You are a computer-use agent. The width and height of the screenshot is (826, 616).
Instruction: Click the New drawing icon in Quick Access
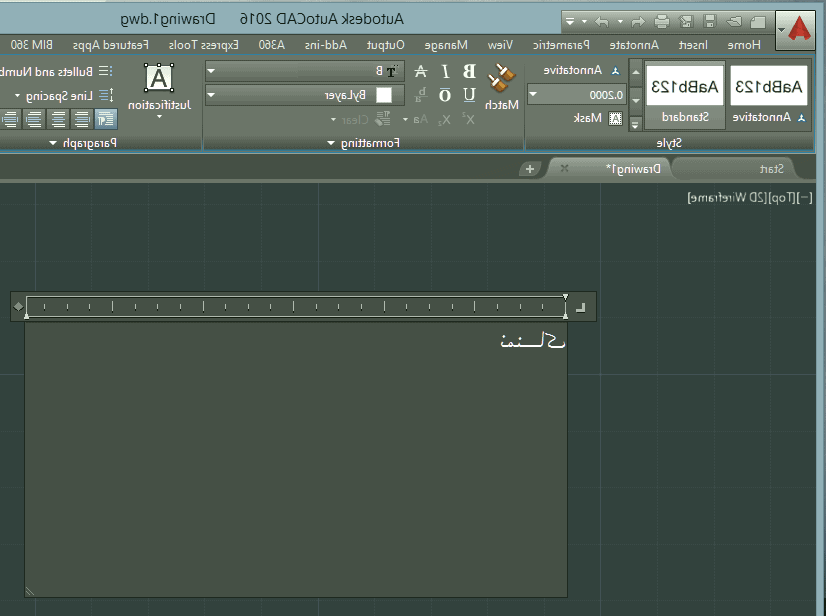tap(758, 22)
